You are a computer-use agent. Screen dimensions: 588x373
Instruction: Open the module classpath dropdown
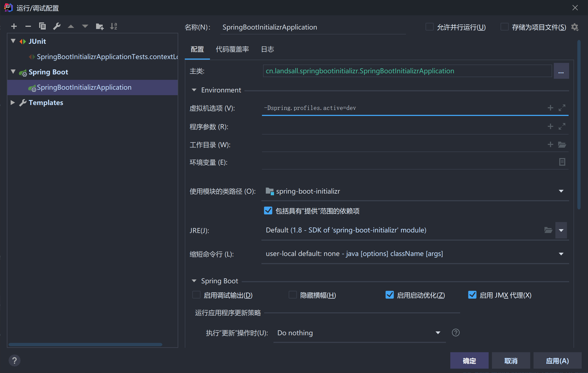[x=561, y=191]
